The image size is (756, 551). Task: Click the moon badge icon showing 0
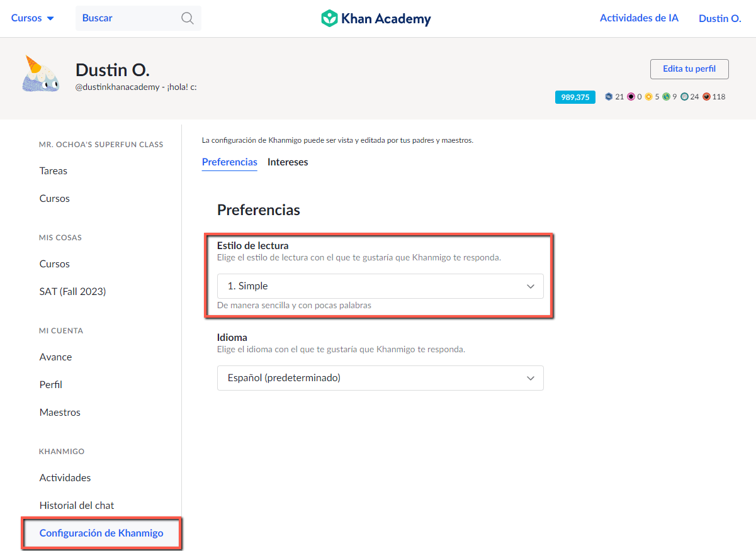point(631,97)
